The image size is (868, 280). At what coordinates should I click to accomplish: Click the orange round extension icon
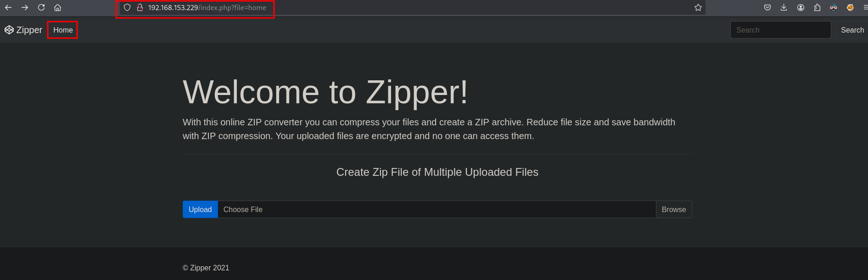pos(850,7)
